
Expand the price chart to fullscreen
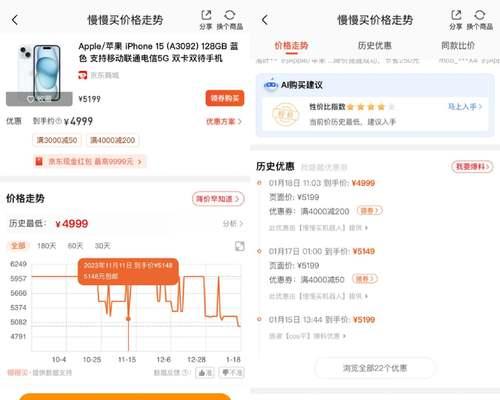coord(240,246)
